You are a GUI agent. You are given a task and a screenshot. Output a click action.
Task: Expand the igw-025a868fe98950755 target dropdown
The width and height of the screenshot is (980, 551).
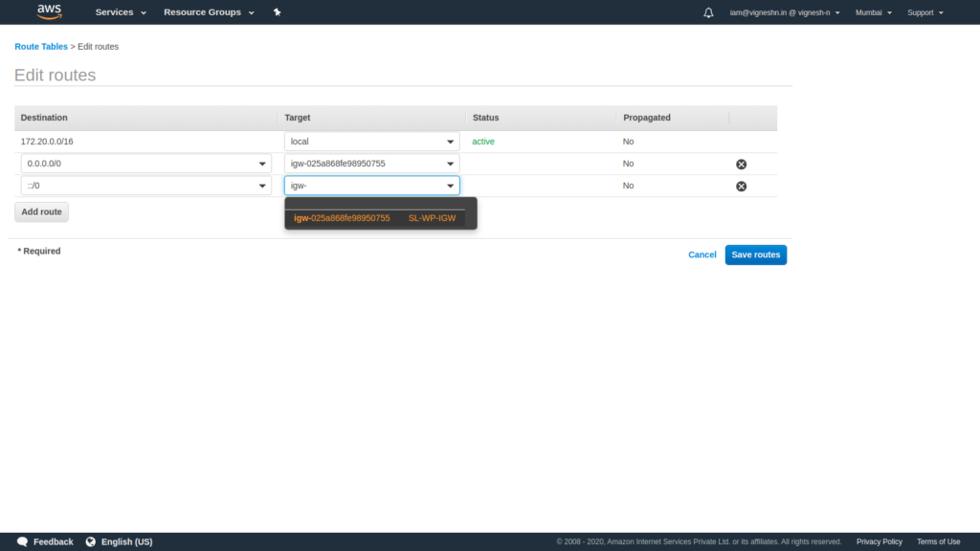450,164
